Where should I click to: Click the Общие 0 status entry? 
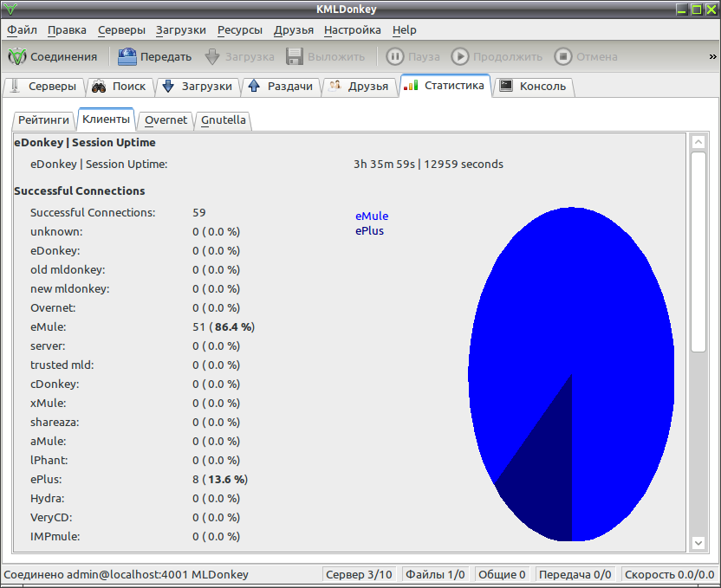coord(502,575)
